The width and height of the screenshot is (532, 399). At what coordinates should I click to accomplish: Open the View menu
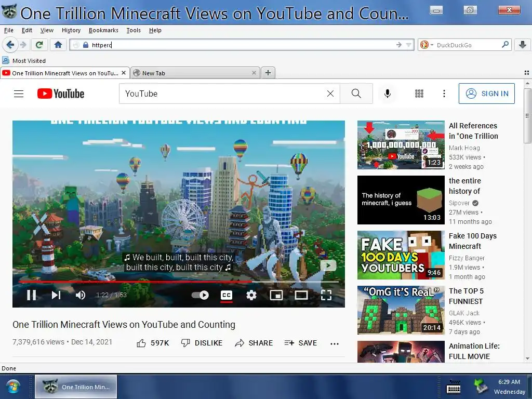(x=47, y=30)
